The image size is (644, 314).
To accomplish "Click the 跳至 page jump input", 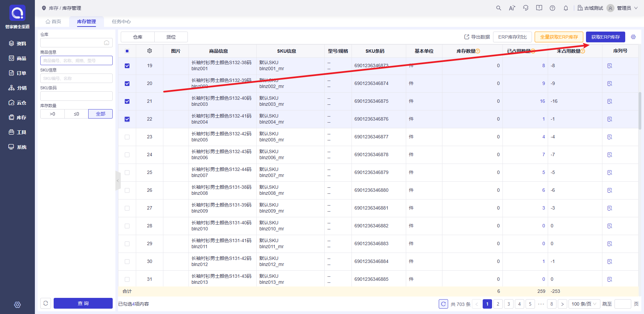I will (623, 304).
